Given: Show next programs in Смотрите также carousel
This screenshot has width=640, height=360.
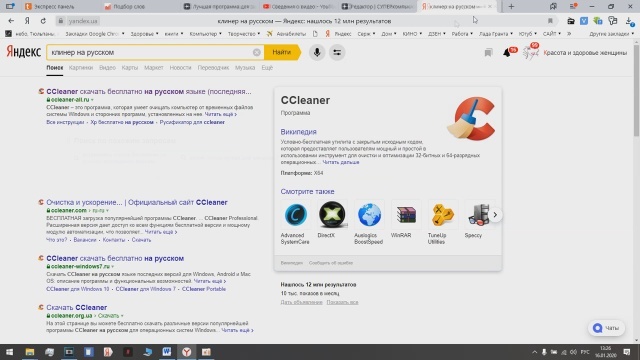Looking at the screenshot, I should click(495, 215).
